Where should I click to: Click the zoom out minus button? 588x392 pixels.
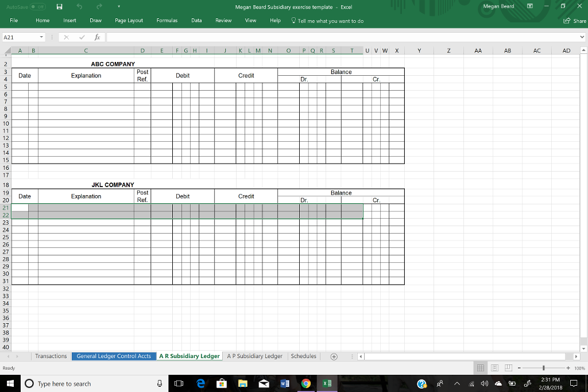point(519,368)
